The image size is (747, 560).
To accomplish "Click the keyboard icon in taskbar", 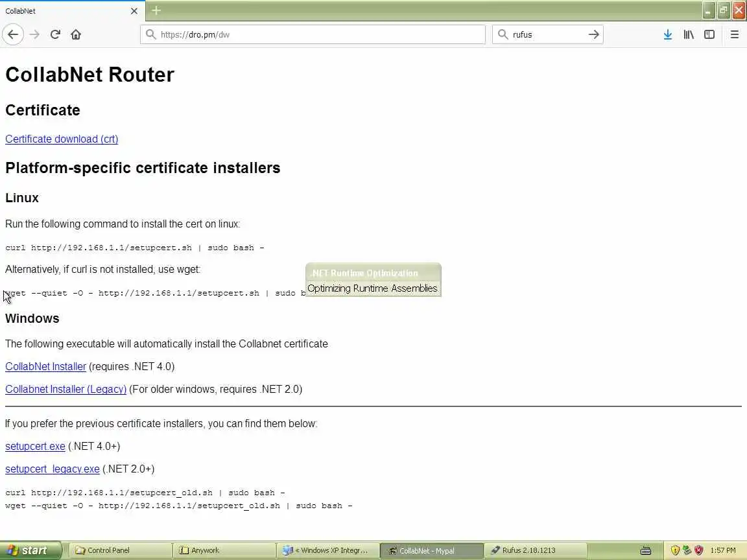I will [x=646, y=551].
